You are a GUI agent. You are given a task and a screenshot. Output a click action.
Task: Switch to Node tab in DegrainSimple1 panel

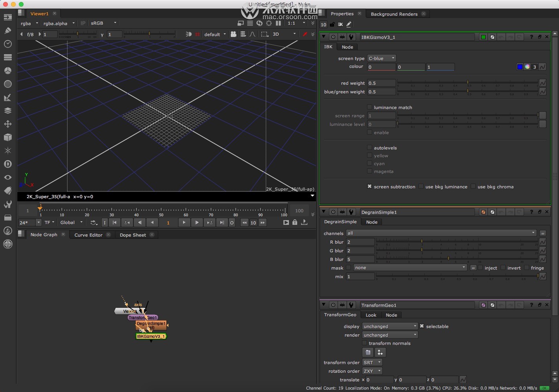pos(372,222)
